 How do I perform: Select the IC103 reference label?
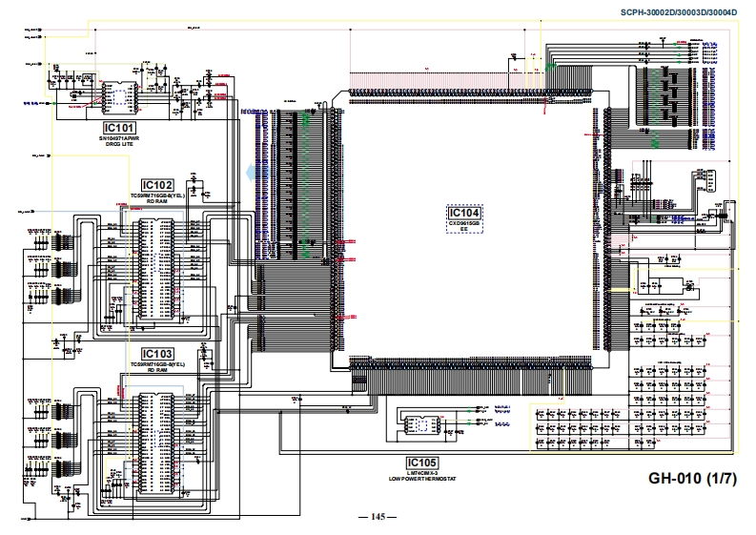point(157,353)
